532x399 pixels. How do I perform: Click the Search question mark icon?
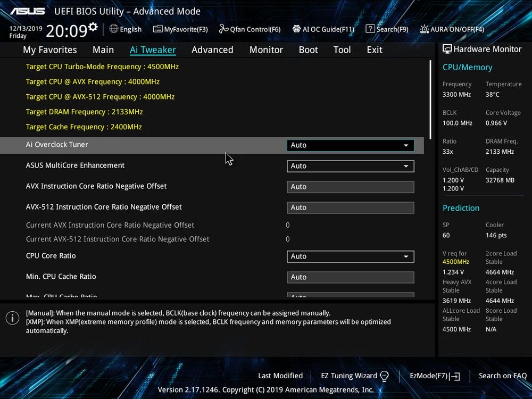click(370, 29)
